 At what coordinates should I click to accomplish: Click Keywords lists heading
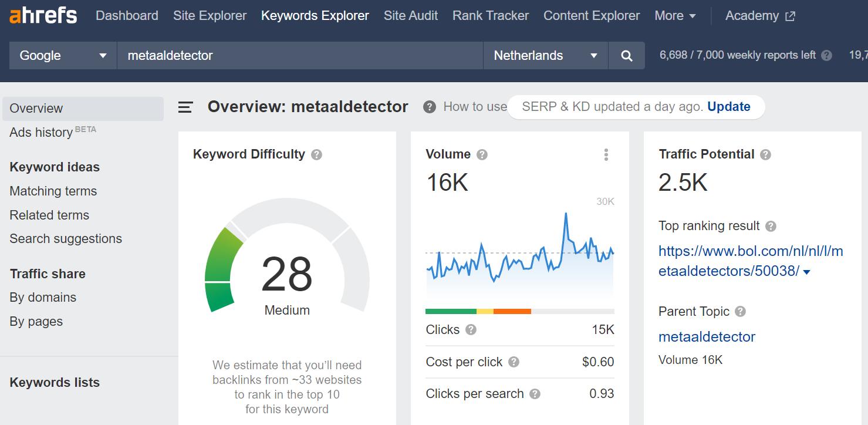(55, 383)
